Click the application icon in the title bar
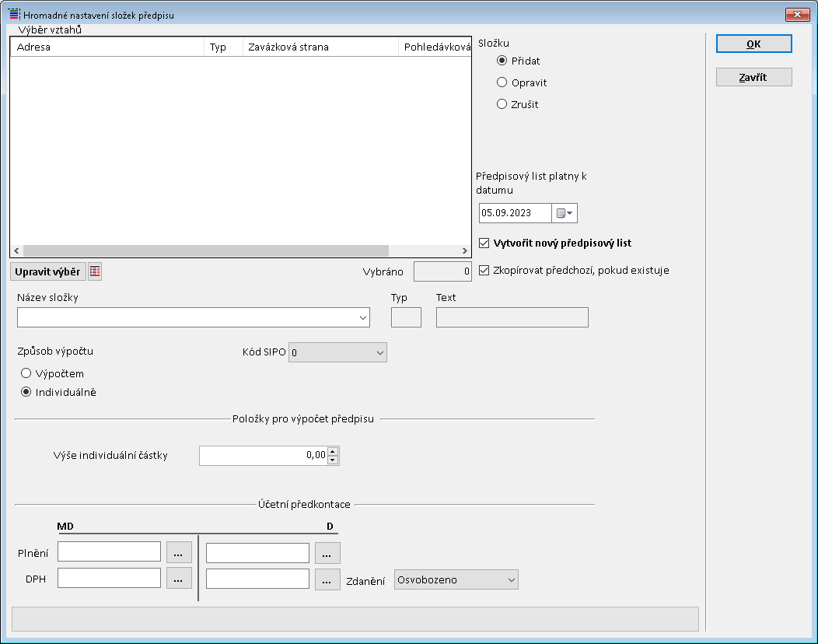The height and width of the screenshot is (644, 818). click(13, 15)
